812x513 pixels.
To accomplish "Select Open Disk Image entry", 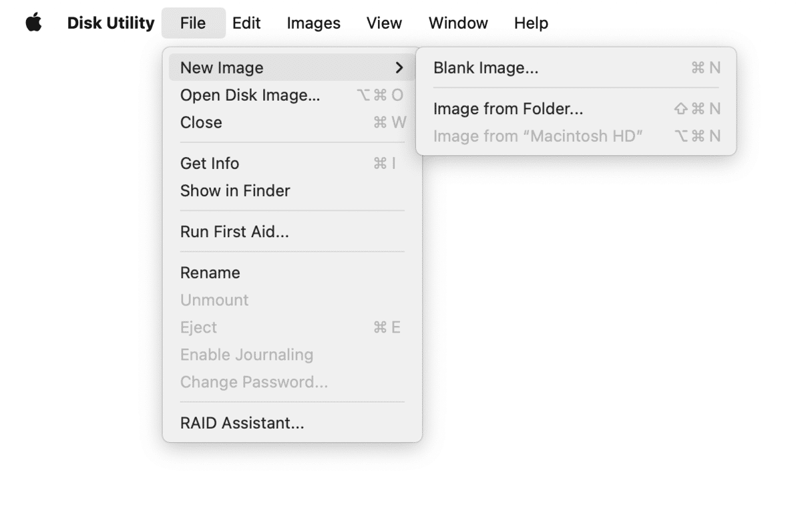I will tap(250, 95).
